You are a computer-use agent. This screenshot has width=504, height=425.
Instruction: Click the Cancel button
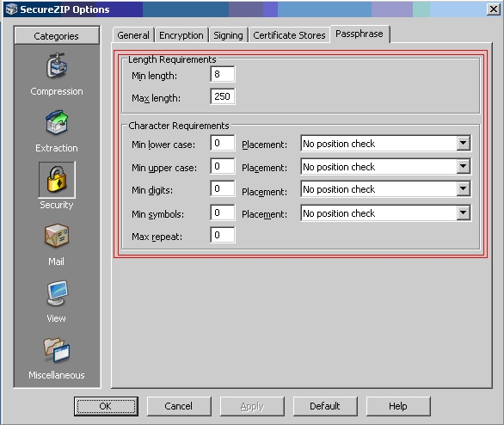[179, 406]
